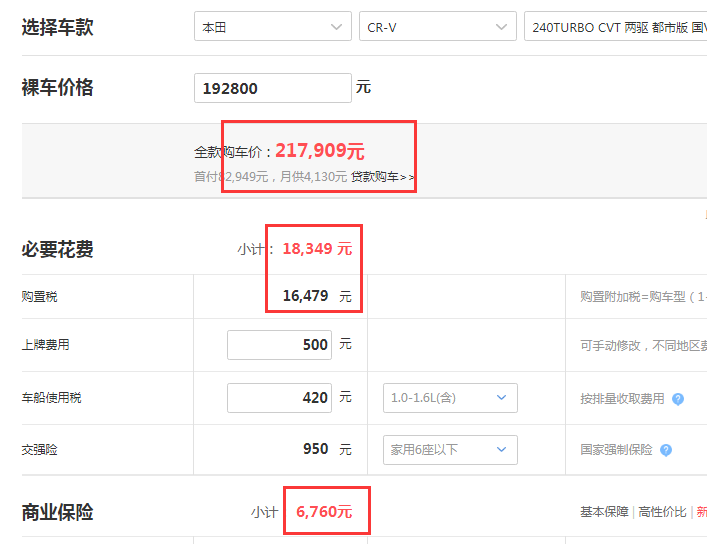
Task: Open the 1.0-1.6L(含) displacement dropdown
Action: click(450, 398)
